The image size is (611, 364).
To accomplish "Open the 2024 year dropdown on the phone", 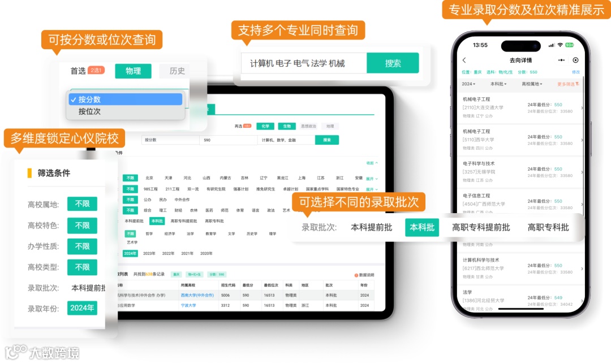I will [468, 84].
